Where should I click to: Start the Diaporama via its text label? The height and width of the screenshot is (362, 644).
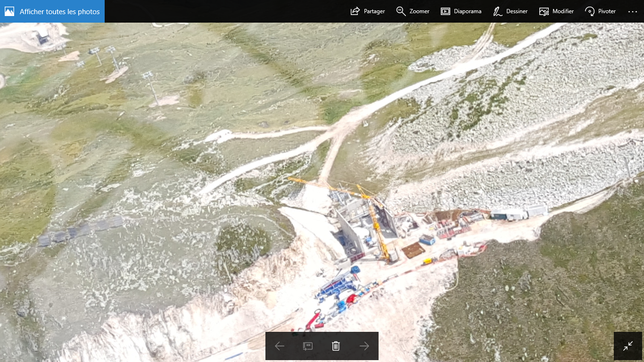coord(467,11)
